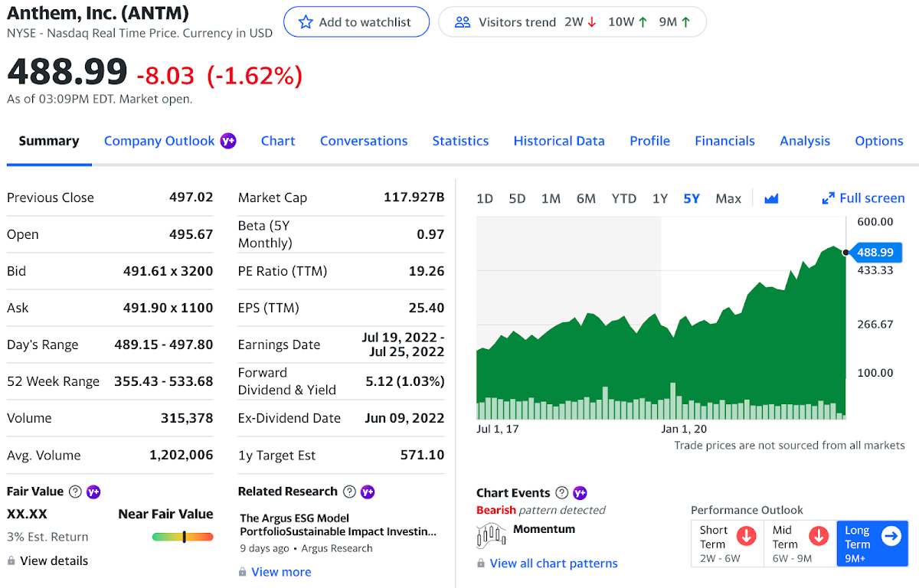919x588 pixels.
Task: Click the Forward Dividend value 5.12 (1.03%)
Action: [405, 381]
